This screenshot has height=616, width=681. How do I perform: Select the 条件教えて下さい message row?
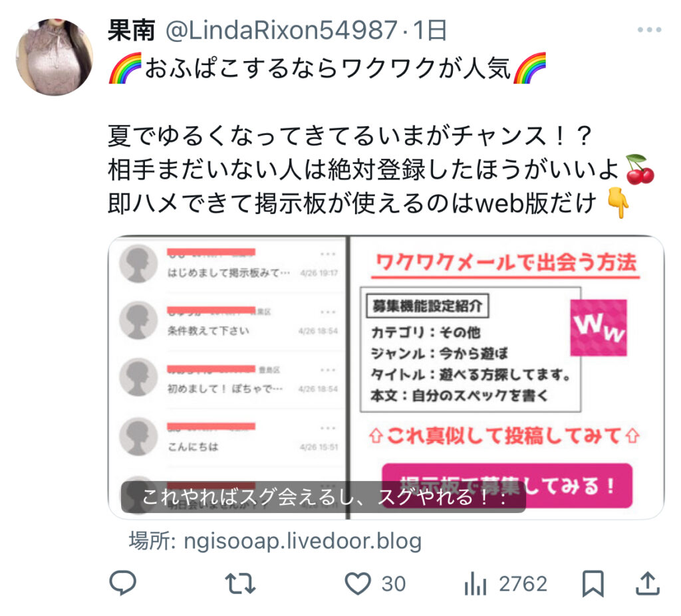click(x=229, y=321)
